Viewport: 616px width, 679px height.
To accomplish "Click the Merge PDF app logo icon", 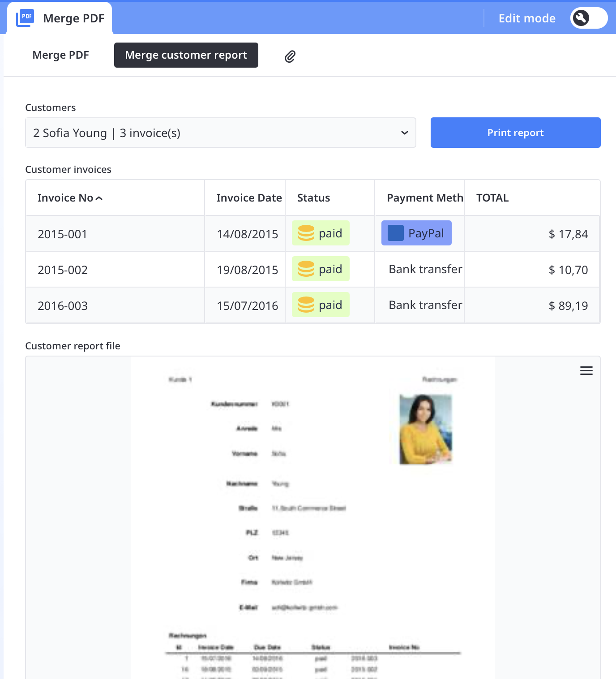I will tap(25, 18).
